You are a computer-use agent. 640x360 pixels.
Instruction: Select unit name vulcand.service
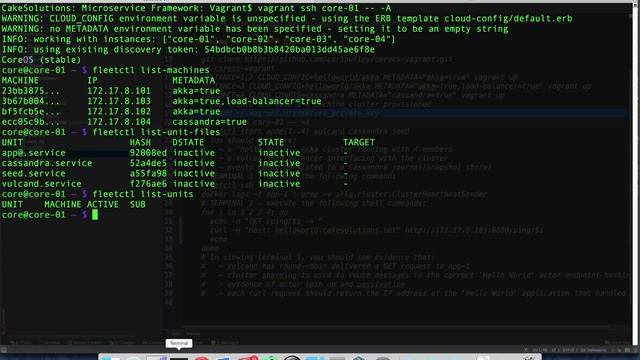[x=41, y=184]
